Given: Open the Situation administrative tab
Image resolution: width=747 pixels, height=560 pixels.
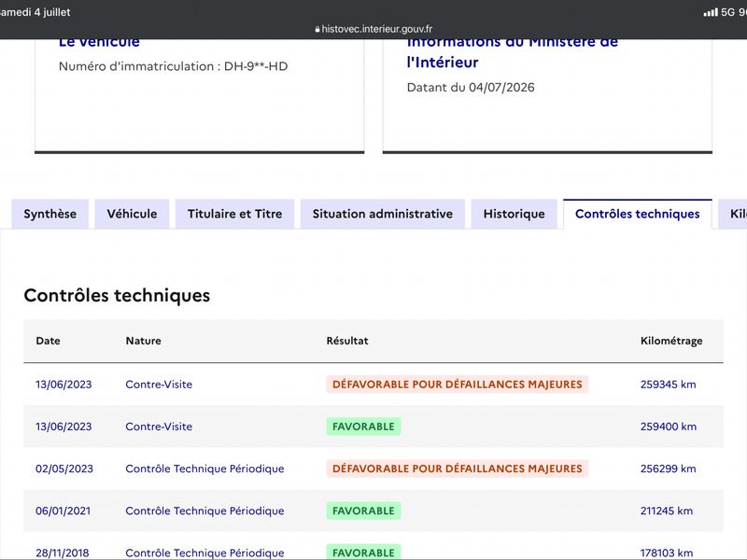Looking at the screenshot, I should click(383, 214).
